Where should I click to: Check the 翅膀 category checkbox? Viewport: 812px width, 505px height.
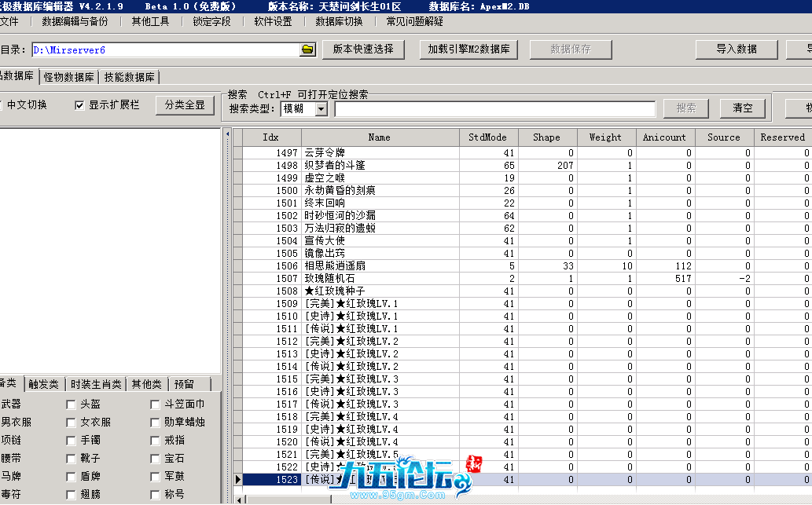click(72, 495)
